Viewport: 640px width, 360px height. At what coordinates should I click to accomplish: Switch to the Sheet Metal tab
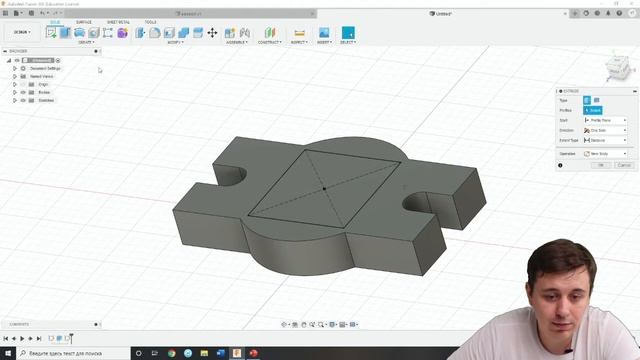pyautogui.click(x=118, y=22)
